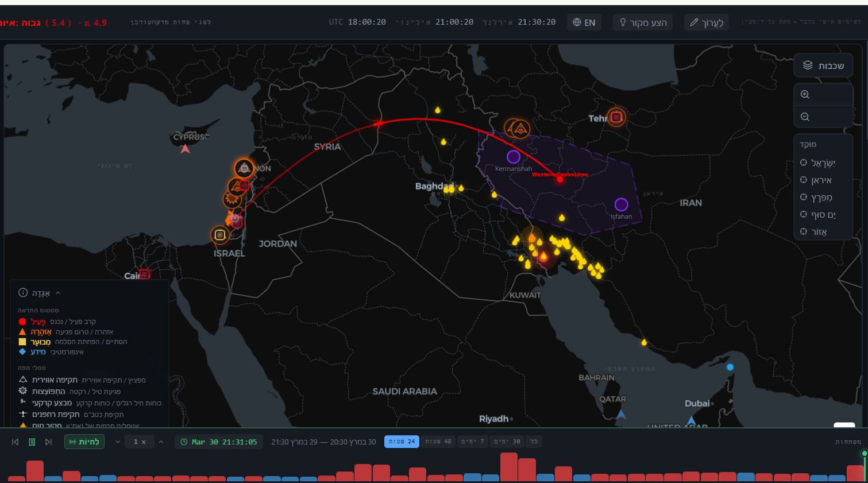Select the 48 שעות time range

(x=438, y=442)
